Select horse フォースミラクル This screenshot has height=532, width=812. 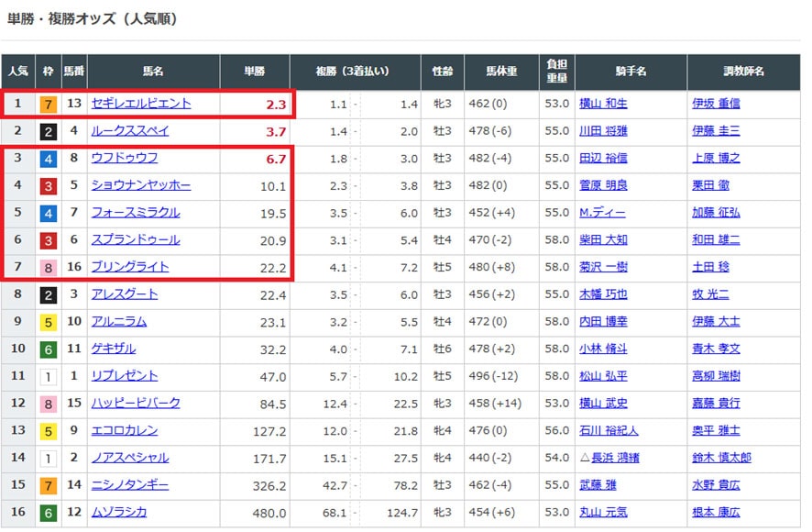point(135,213)
